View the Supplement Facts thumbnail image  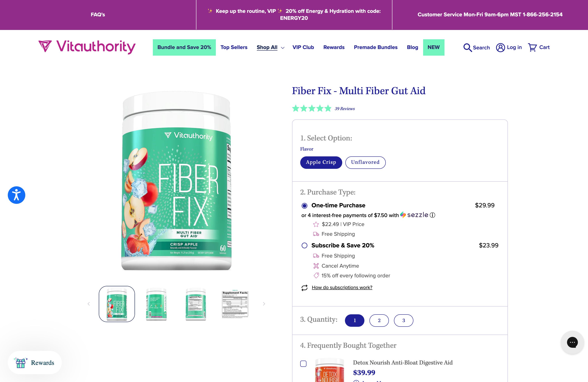point(235,304)
